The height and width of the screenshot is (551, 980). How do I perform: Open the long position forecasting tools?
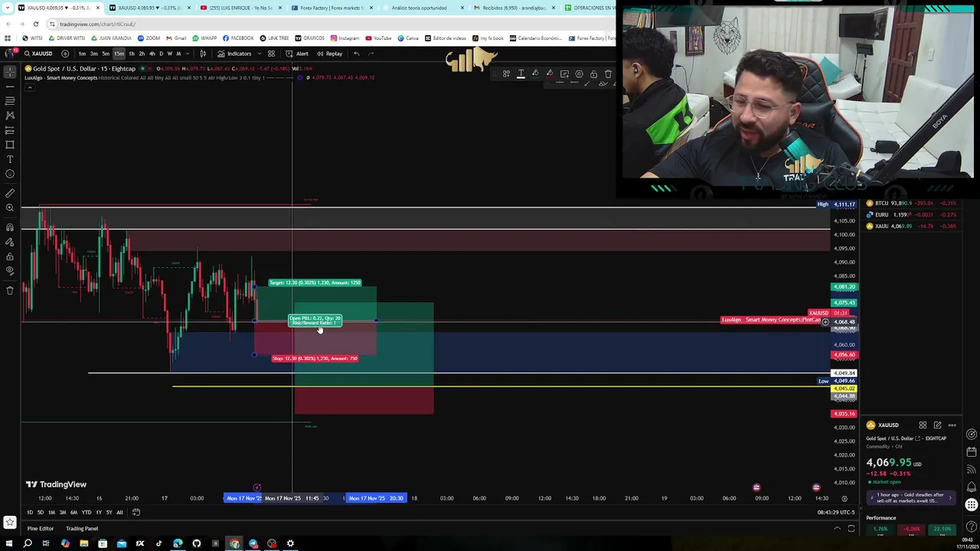(x=10, y=129)
